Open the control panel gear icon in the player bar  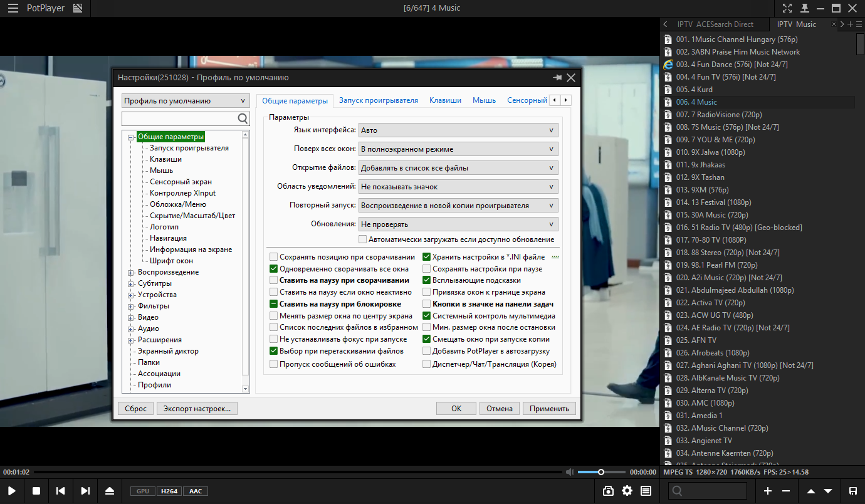pyautogui.click(x=627, y=491)
